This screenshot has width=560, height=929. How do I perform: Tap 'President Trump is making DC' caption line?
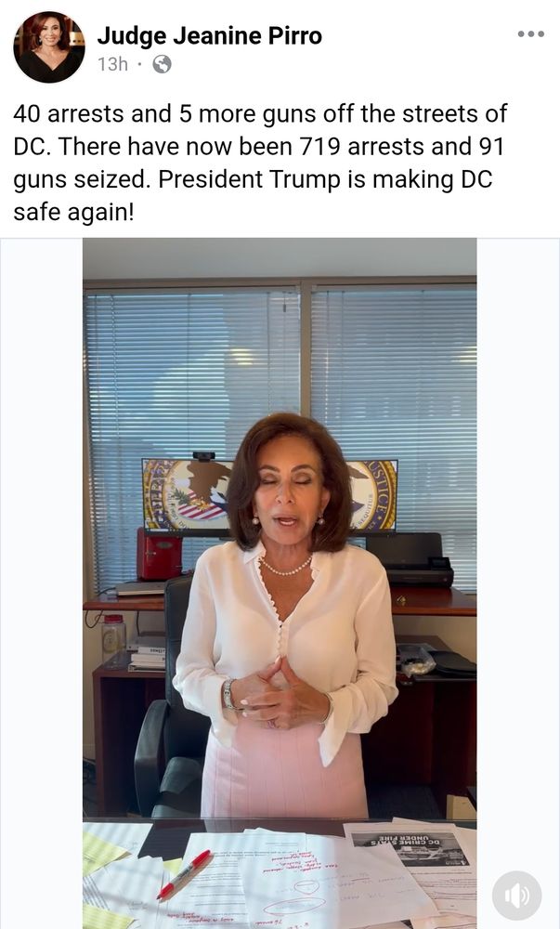326,179
